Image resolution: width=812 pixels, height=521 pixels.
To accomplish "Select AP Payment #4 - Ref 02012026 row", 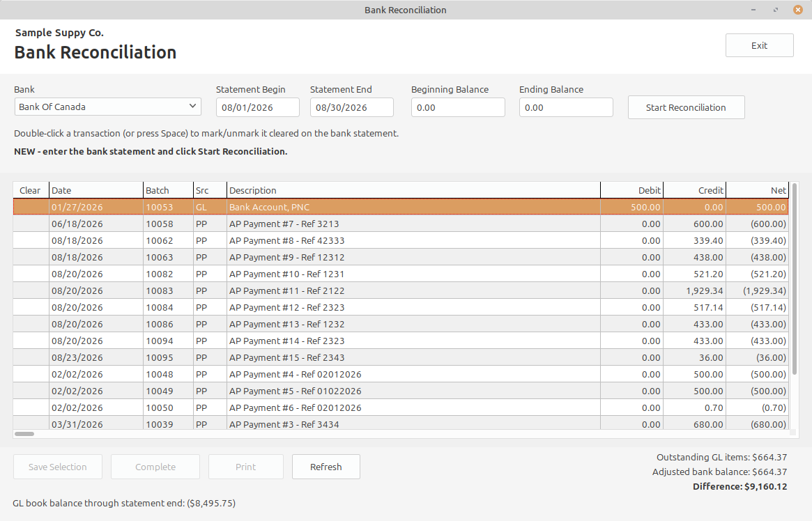I will tap(401, 374).
